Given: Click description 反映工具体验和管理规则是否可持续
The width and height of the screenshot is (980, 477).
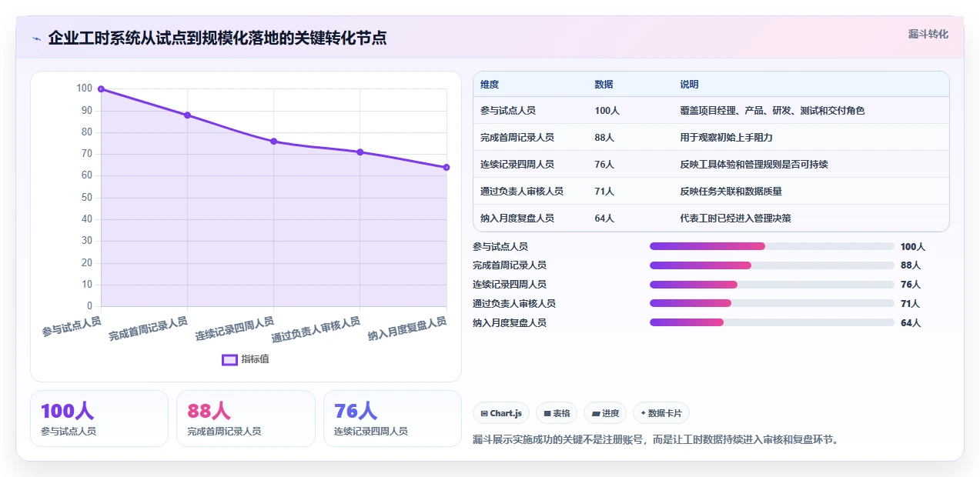Looking at the screenshot, I should [x=754, y=165].
